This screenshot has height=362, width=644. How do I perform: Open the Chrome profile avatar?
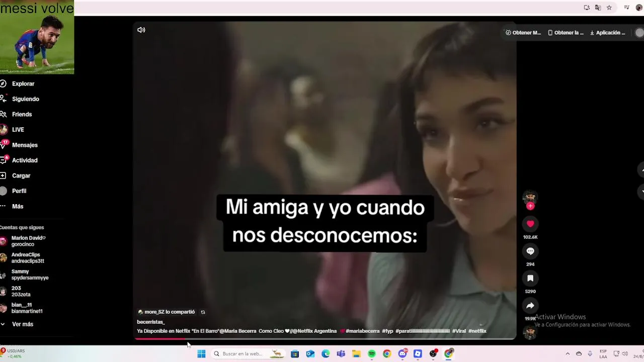point(639,8)
